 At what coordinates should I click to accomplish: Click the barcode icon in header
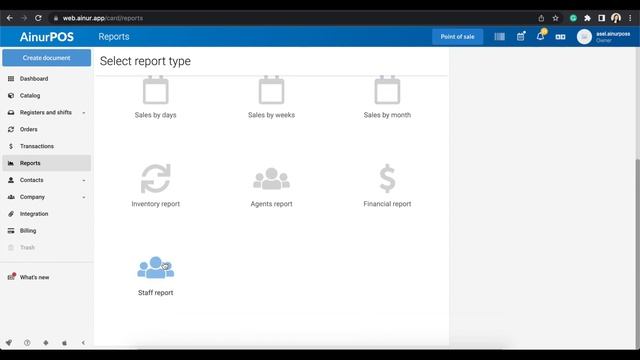[499, 37]
